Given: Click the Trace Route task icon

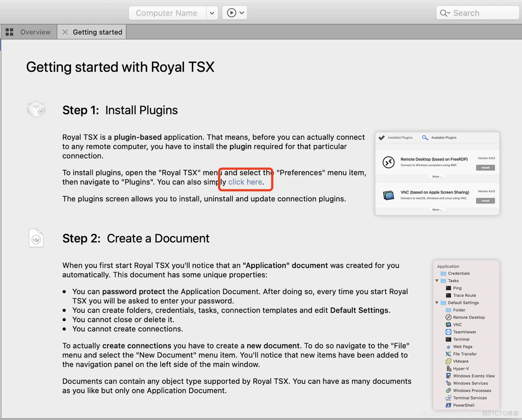Looking at the screenshot, I should point(448,295).
